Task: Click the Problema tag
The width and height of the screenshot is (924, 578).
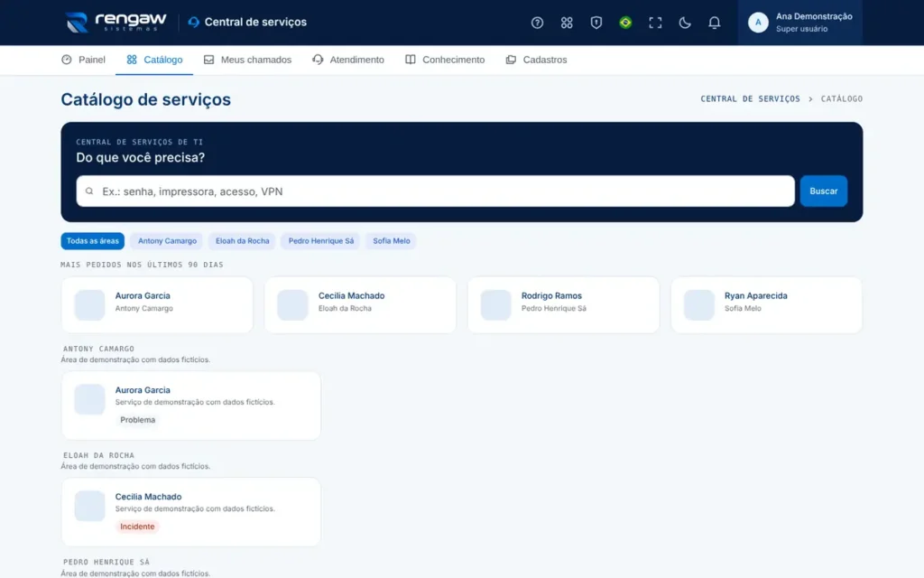Action: click(x=137, y=420)
